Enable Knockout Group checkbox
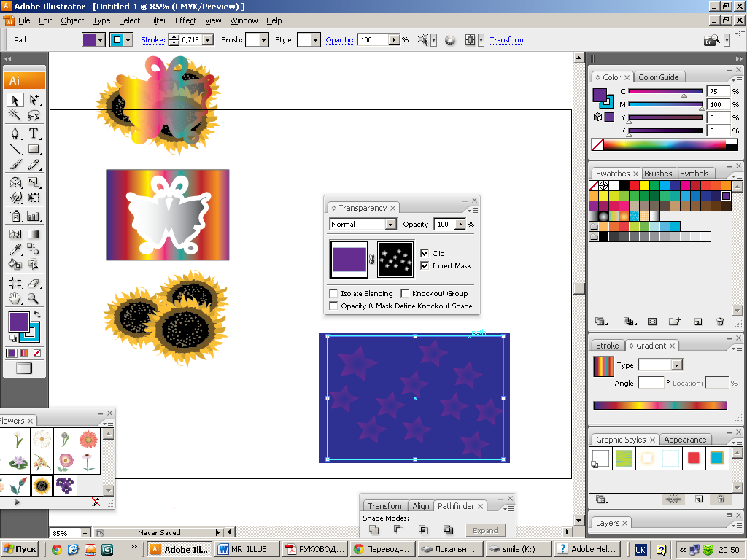The image size is (747, 560). tap(405, 293)
